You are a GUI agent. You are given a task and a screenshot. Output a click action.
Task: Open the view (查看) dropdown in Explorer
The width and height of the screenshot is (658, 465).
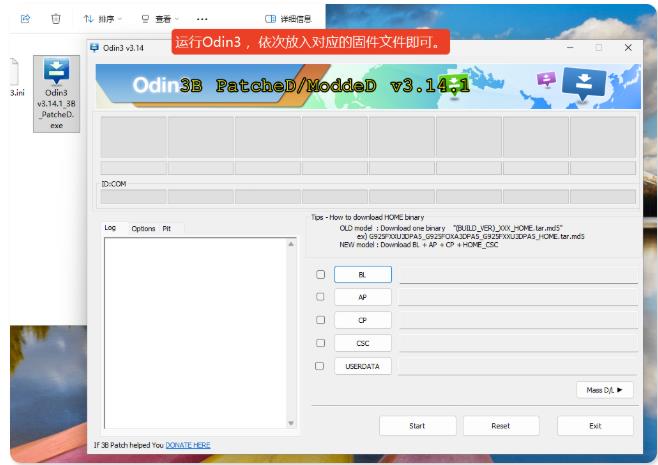[160, 19]
